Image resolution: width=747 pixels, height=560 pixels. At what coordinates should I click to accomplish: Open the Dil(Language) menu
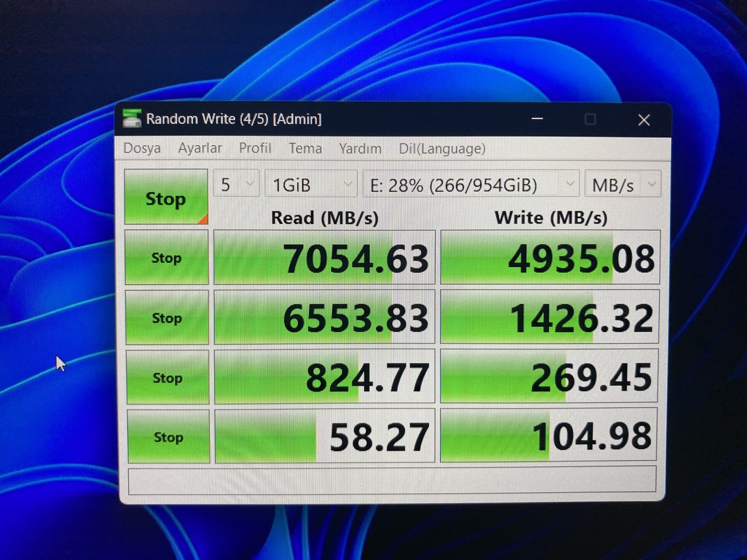[x=442, y=149]
